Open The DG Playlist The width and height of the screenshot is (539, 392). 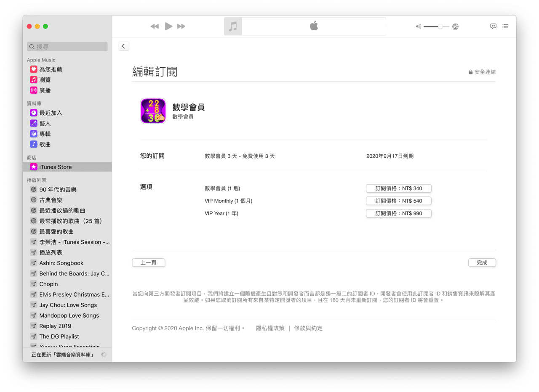point(67,336)
